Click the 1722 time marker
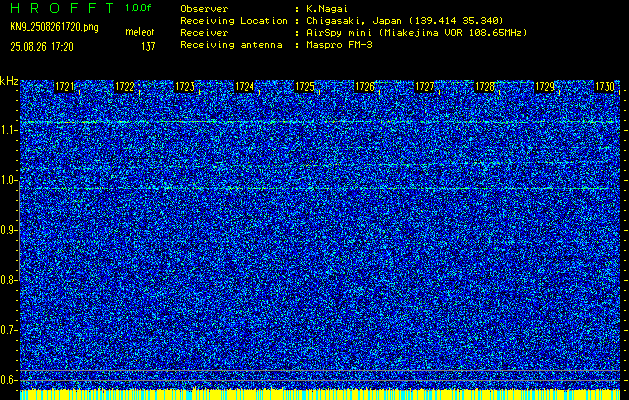629x400 pixels. pos(125,87)
